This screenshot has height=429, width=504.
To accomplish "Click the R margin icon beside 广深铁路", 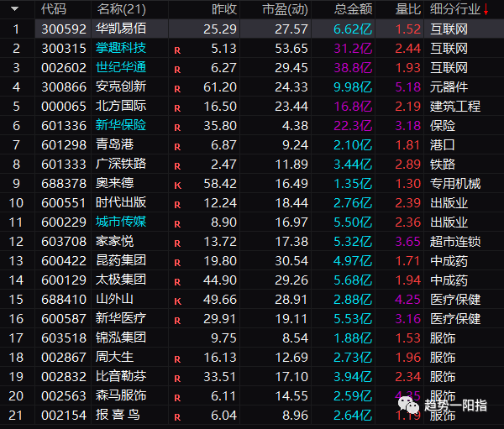I will click(177, 166).
